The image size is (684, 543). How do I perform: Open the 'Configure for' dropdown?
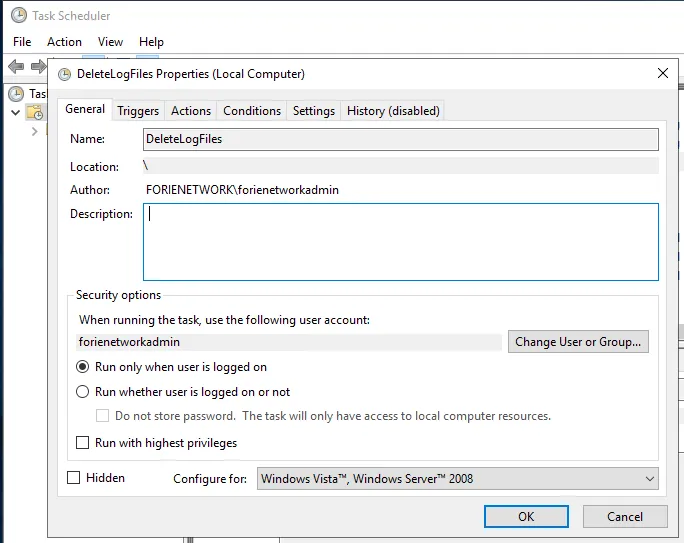click(457, 479)
